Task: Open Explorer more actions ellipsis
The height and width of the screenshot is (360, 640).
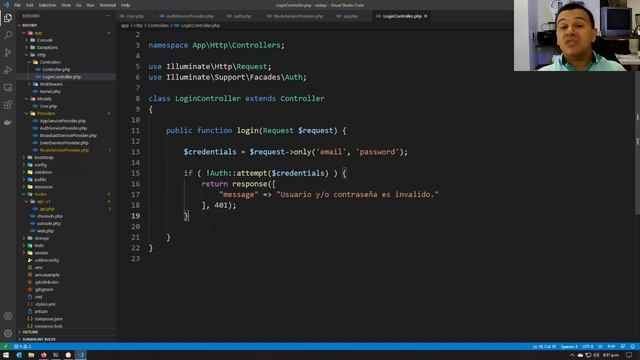Action: tap(107, 16)
